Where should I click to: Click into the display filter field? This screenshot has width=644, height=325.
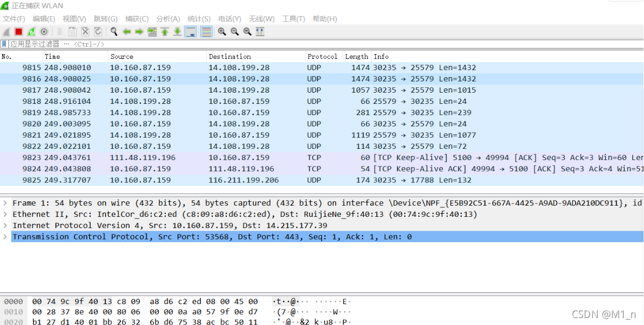click(322, 44)
